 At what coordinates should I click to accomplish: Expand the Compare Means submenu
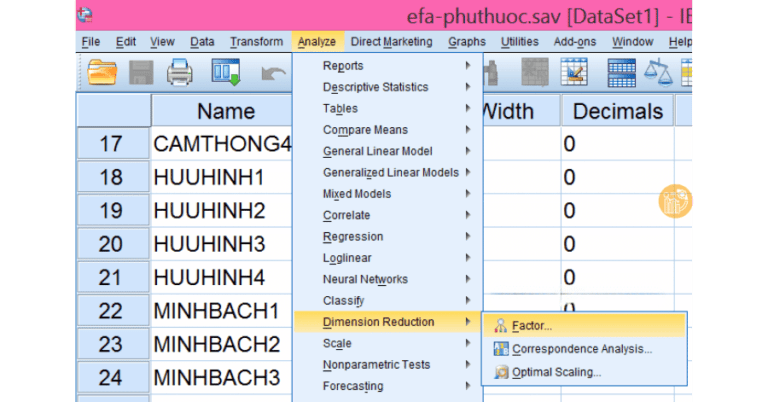(x=365, y=130)
